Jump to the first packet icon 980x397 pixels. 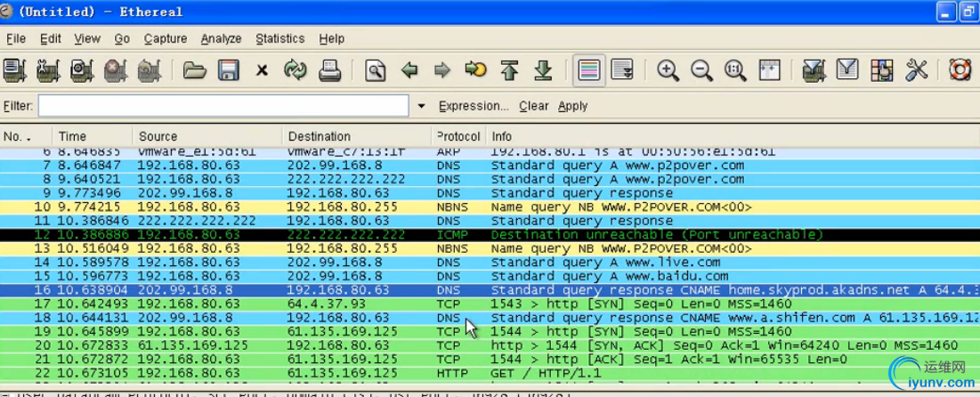[x=510, y=70]
